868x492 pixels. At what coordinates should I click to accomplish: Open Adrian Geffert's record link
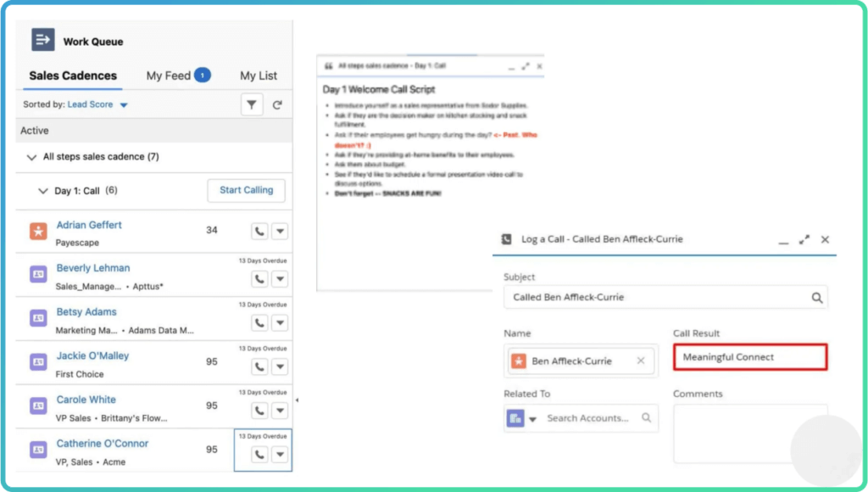[89, 225]
